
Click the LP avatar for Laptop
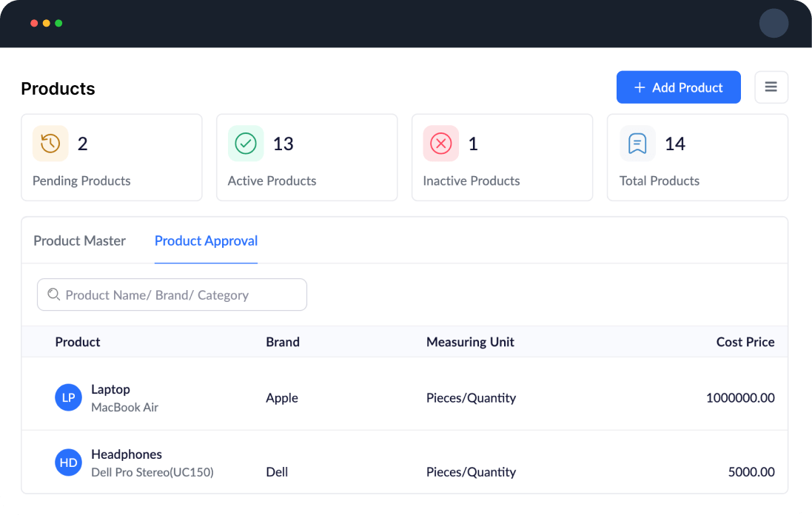[68, 397]
